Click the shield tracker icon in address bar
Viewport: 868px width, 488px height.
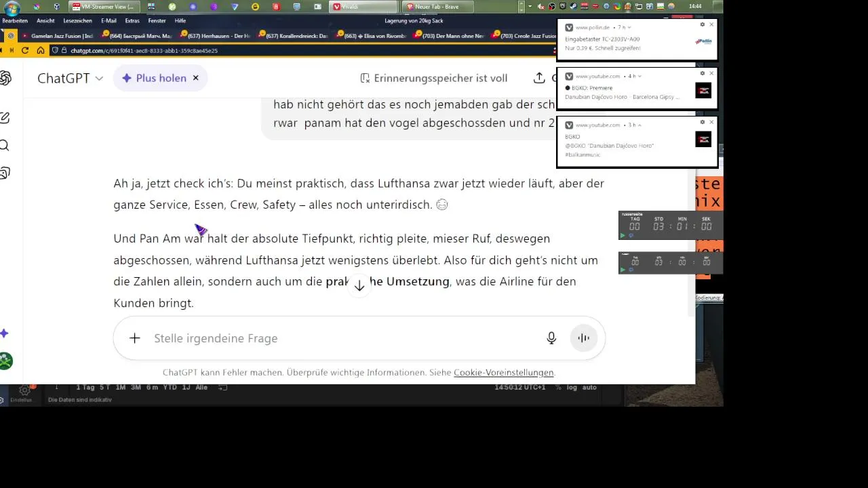[56, 50]
